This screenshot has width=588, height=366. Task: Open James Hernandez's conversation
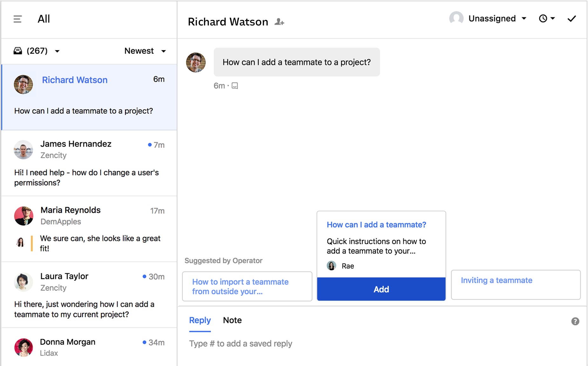click(x=88, y=162)
